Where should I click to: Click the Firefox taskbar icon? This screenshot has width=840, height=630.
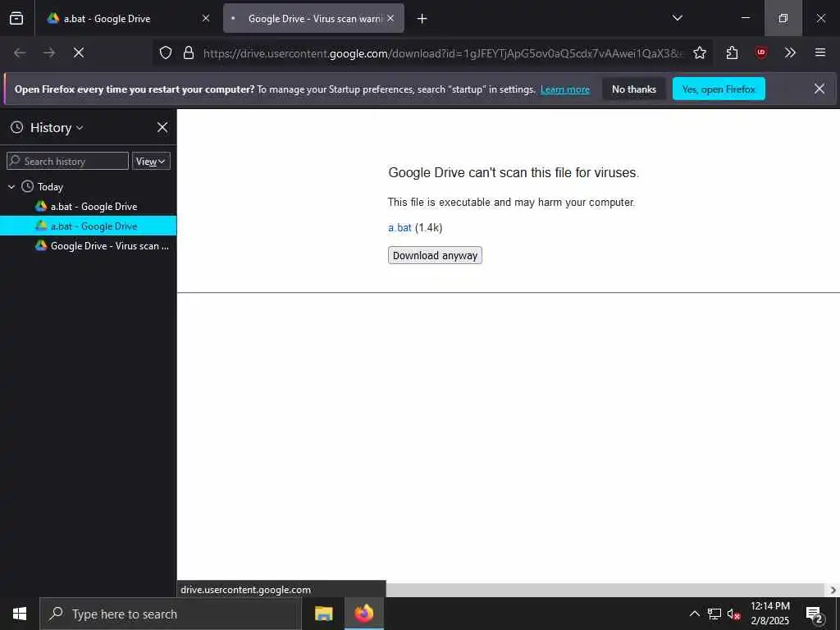tap(363, 614)
